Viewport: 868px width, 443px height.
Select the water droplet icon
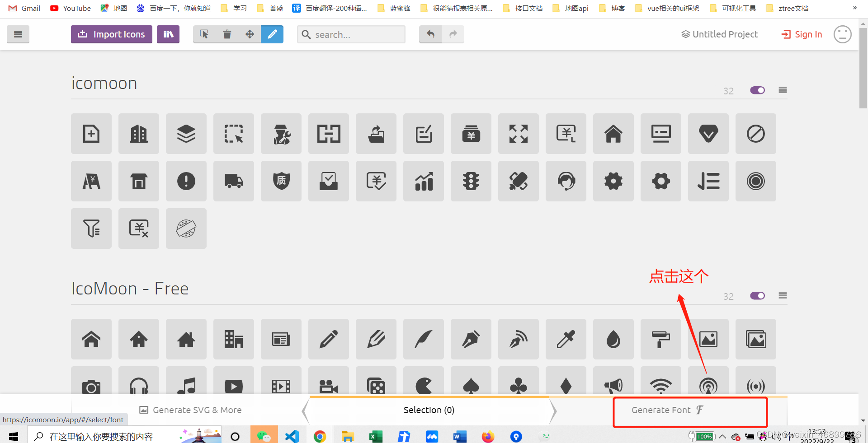pyautogui.click(x=613, y=339)
